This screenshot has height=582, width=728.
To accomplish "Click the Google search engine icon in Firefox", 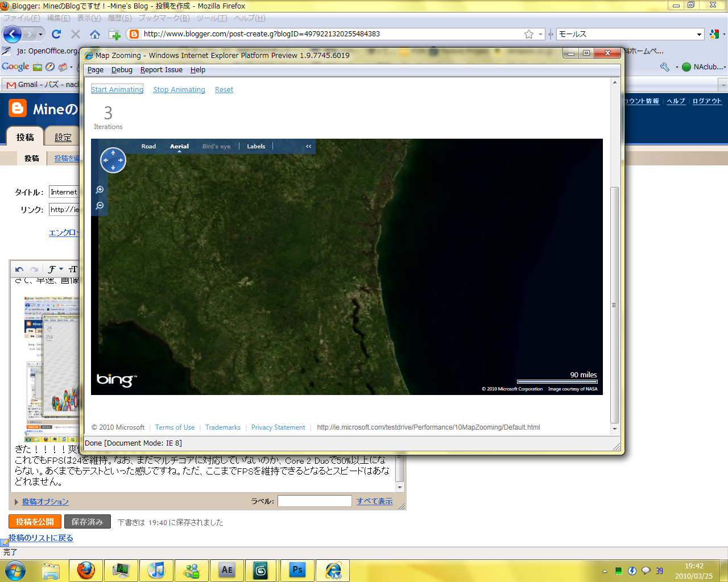I will 714,34.
